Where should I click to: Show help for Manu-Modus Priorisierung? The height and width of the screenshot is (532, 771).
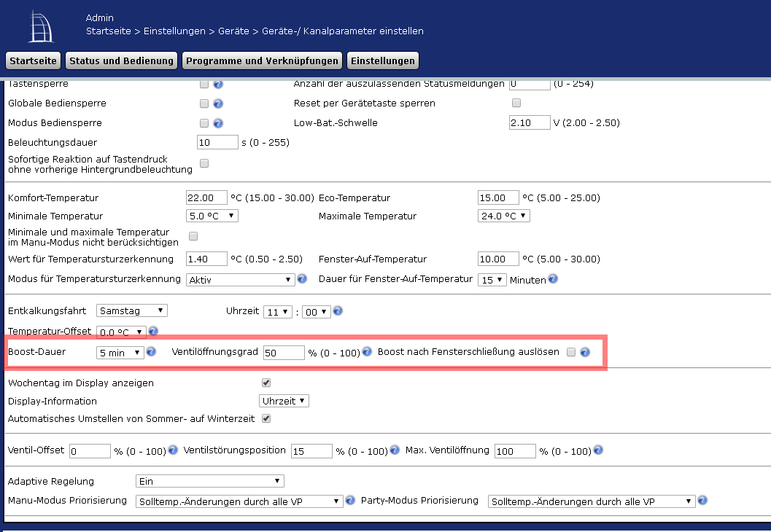click(350, 500)
